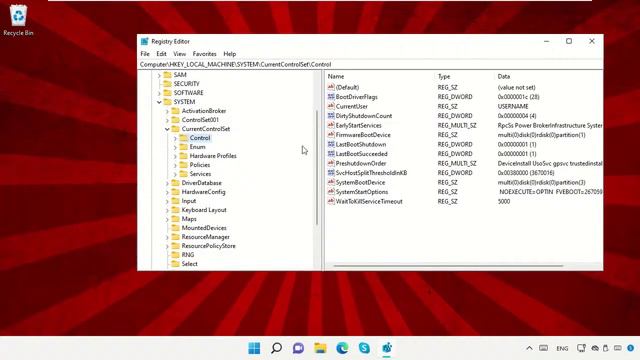The image size is (640, 360).
Task: Click the LastBootShutdown value icon
Action: point(331,144)
